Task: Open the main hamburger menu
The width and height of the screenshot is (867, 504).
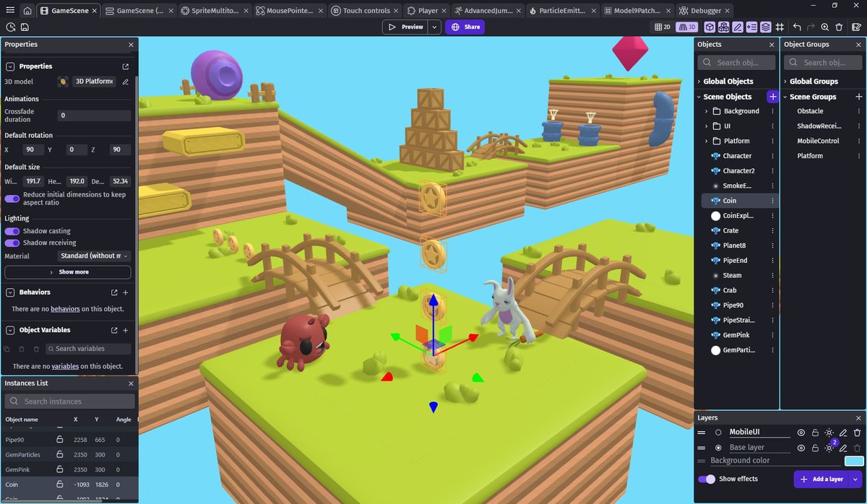Action: (9, 11)
